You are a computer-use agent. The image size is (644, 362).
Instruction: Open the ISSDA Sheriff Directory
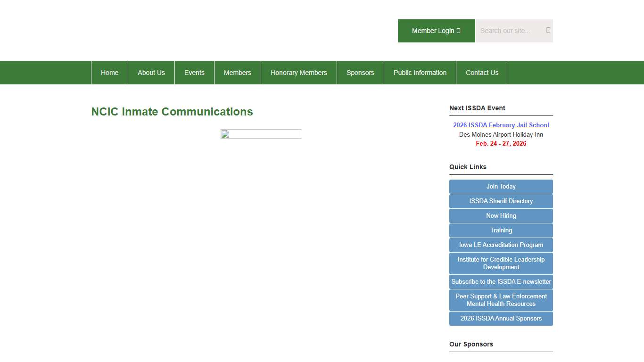point(501,201)
